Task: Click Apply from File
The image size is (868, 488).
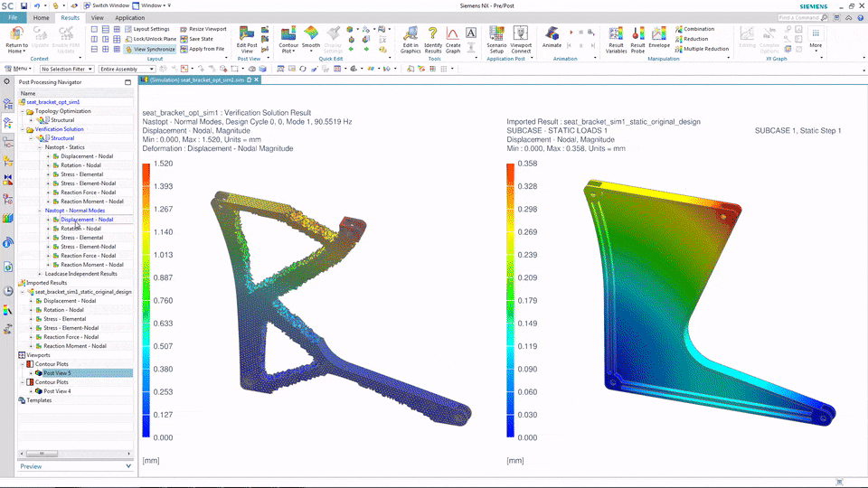Action: (x=202, y=49)
